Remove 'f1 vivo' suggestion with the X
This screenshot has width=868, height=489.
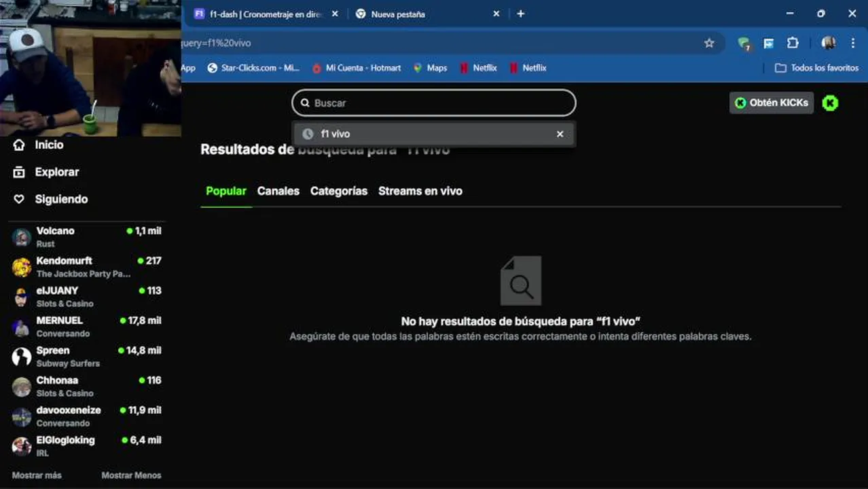[x=560, y=134]
